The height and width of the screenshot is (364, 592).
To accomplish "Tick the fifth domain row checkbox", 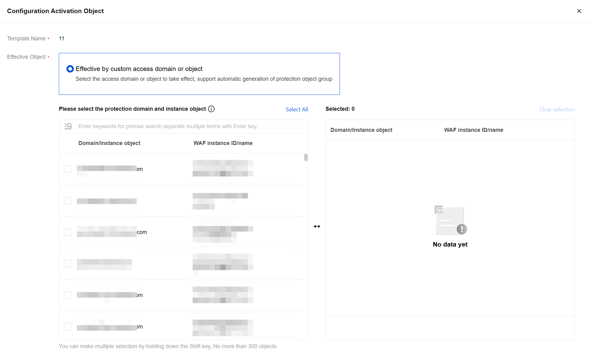I will click(x=67, y=295).
